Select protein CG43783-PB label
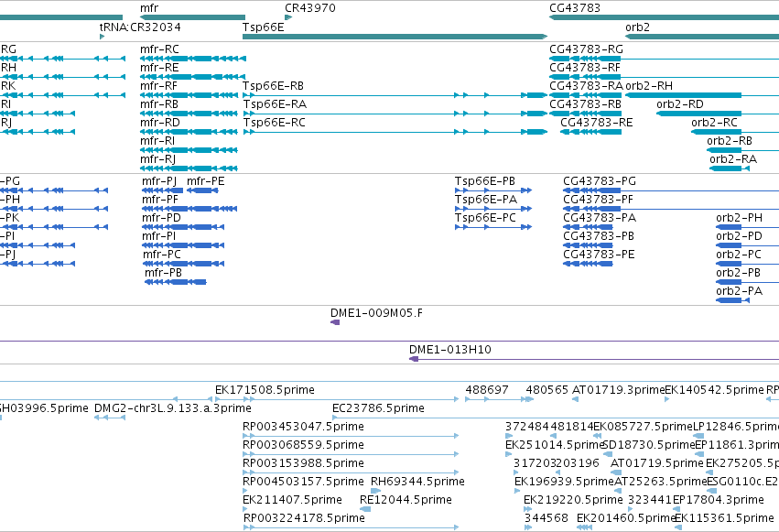This screenshot has width=779, height=532. tap(599, 236)
